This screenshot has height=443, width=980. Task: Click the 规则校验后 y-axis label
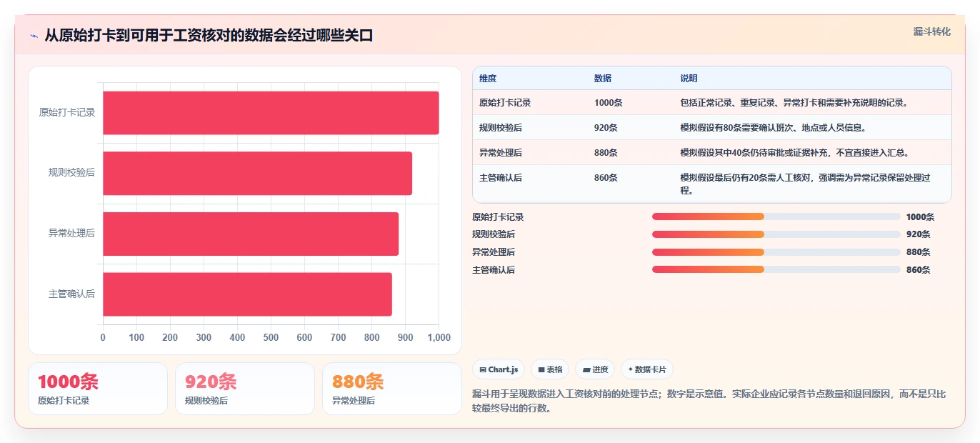pos(71,173)
